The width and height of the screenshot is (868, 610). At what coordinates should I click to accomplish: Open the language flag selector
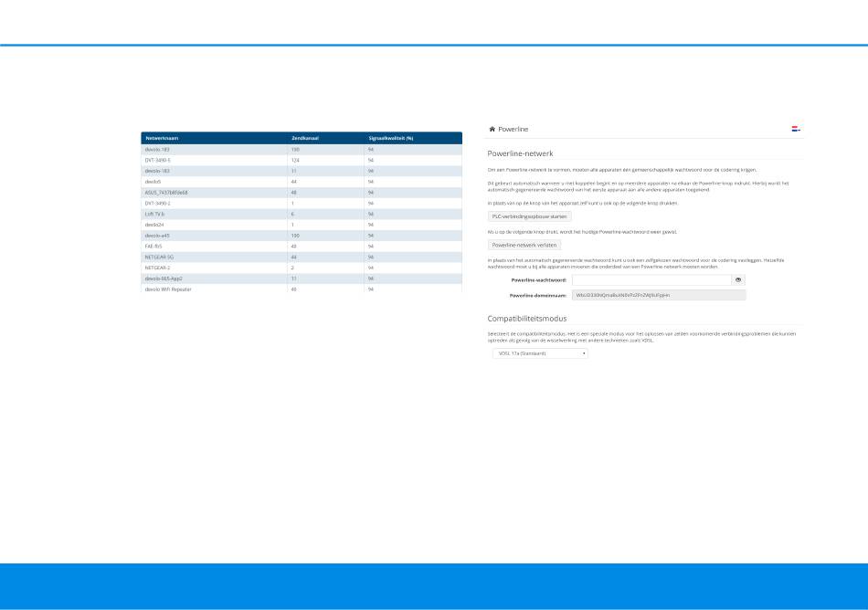796,129
